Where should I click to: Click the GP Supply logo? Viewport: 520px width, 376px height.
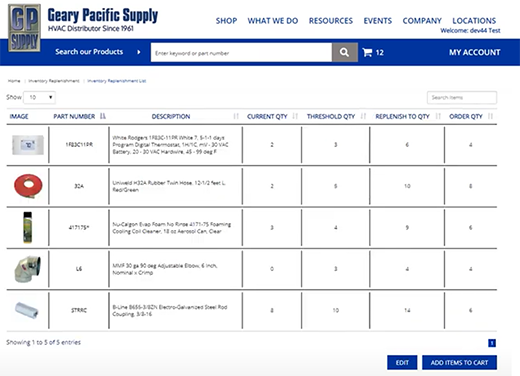click(24, 28)
